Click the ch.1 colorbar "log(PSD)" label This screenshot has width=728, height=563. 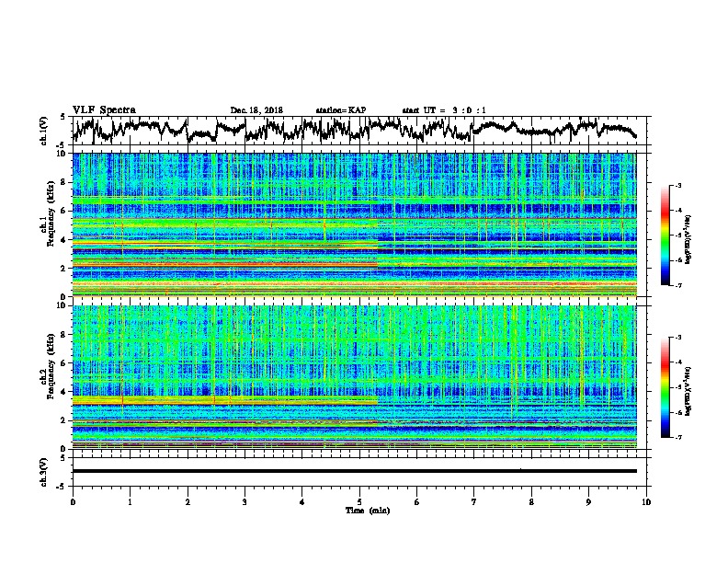pyautogui.click(x=688, y=240)
